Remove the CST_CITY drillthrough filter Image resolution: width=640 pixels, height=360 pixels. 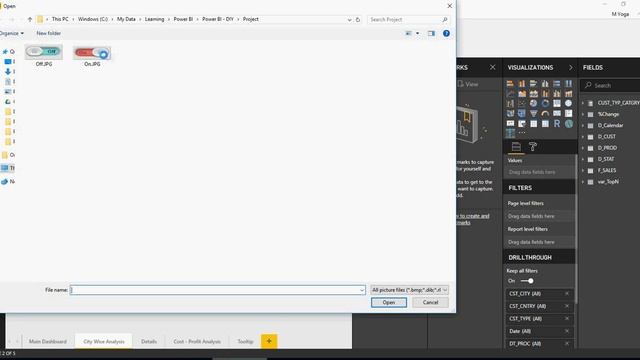[567, 293]
